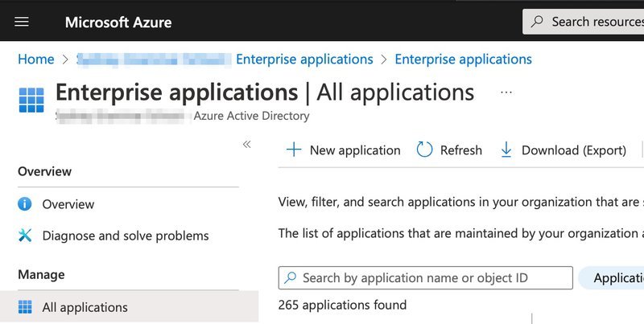Image resolution: width=644 pixels, height=324 pixels.
Task: Click magnifier icon in application search
Action: tap(291, 277)
